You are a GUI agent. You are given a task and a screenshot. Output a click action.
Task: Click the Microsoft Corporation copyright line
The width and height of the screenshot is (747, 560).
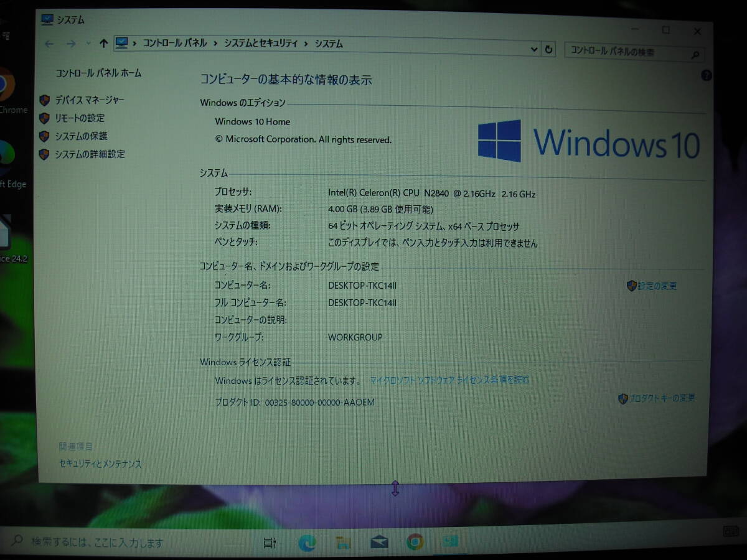click(x=303, y=140)
